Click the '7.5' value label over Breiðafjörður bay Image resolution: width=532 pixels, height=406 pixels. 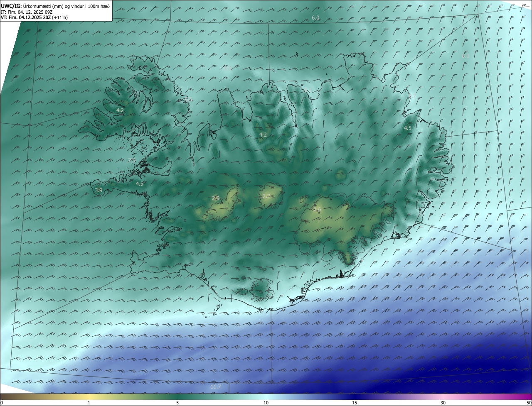(131, 160)
